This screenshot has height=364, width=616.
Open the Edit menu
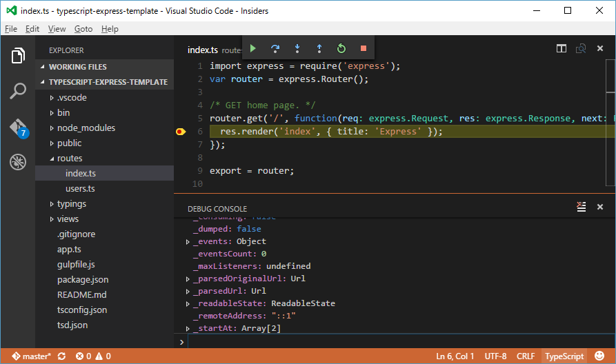[x=32, y=29]
